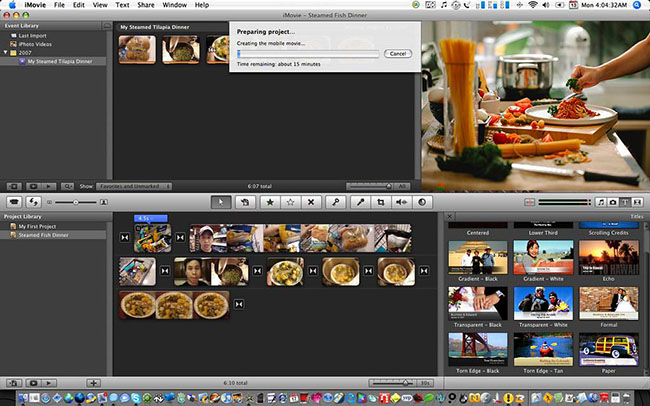Open the transitions browser icon
The height and width of the screenshot is (406, 650).
coord(637,202)
